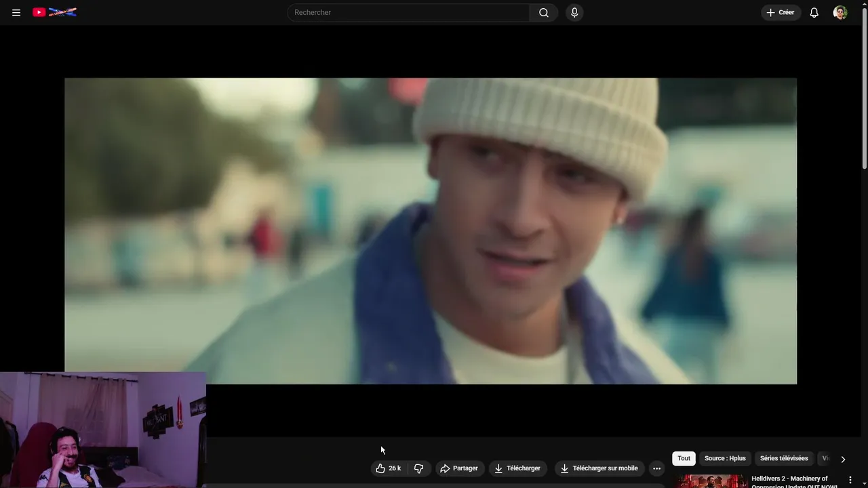Go to YouTube home via logo
Image resolution: width=868 pixels, height=488 pixels.
54,12
